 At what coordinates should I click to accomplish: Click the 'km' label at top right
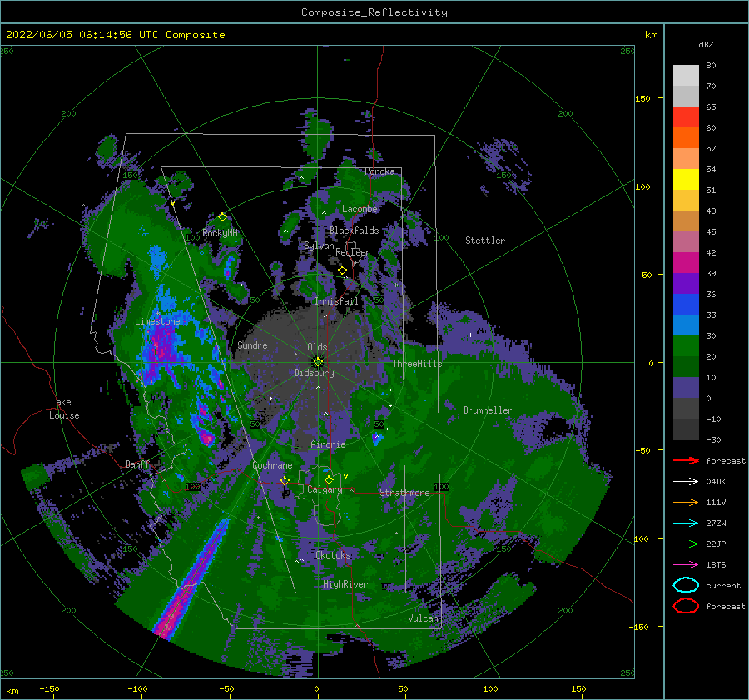coord(652,35)
